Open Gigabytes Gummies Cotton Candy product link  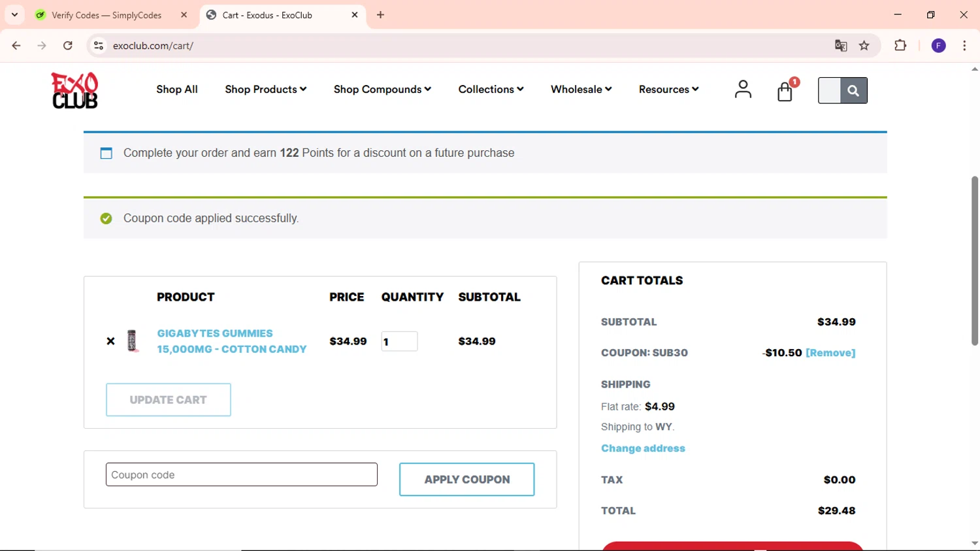tap(232, 341)
